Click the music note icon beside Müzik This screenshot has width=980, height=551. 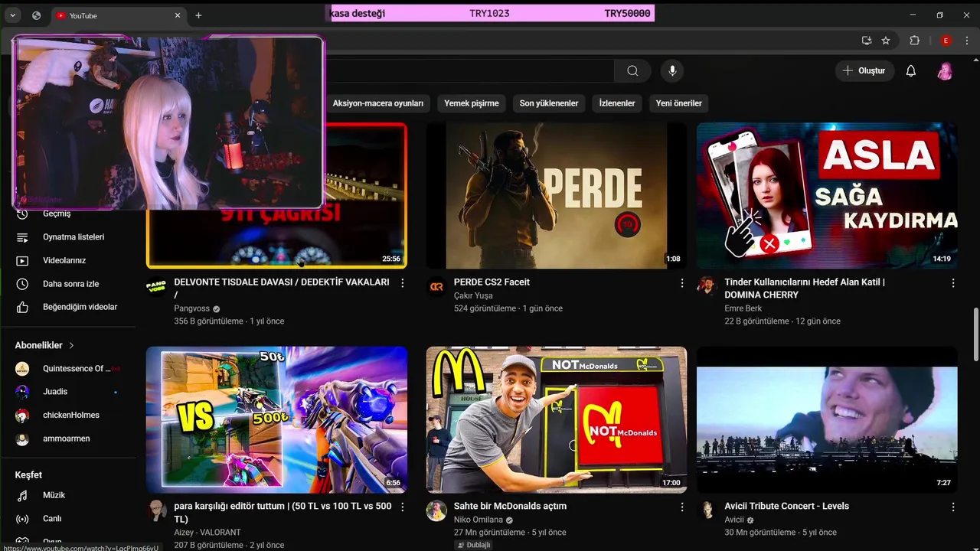(x=22, y=495)
